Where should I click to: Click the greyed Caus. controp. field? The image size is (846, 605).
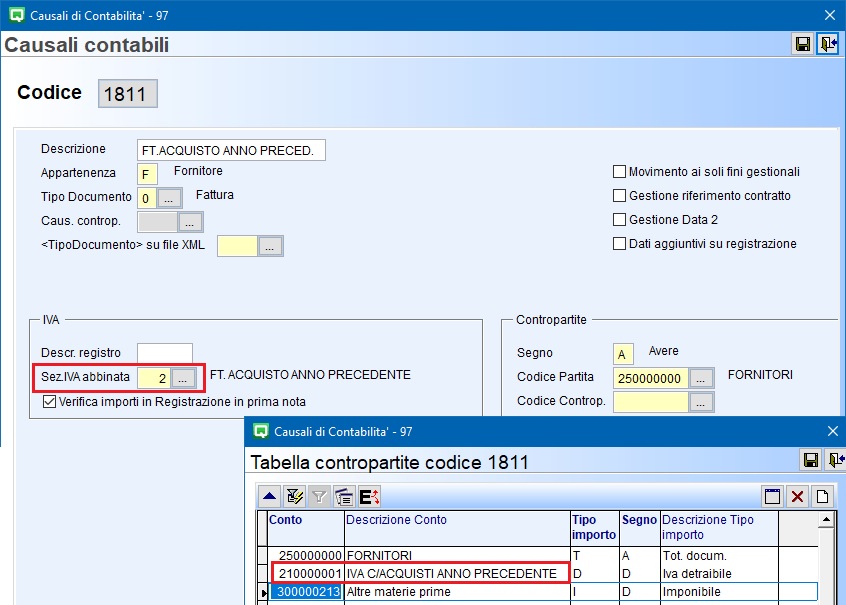click(158, 222)
